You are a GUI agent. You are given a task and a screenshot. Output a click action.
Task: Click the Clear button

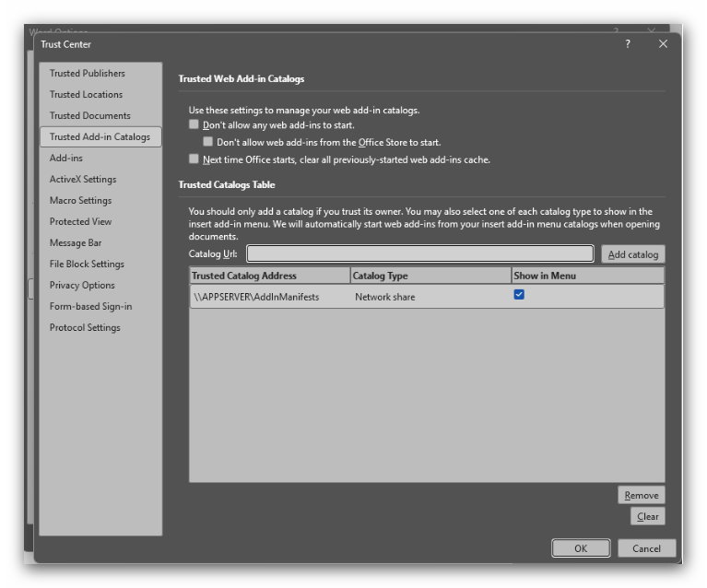tap(647, 516)
